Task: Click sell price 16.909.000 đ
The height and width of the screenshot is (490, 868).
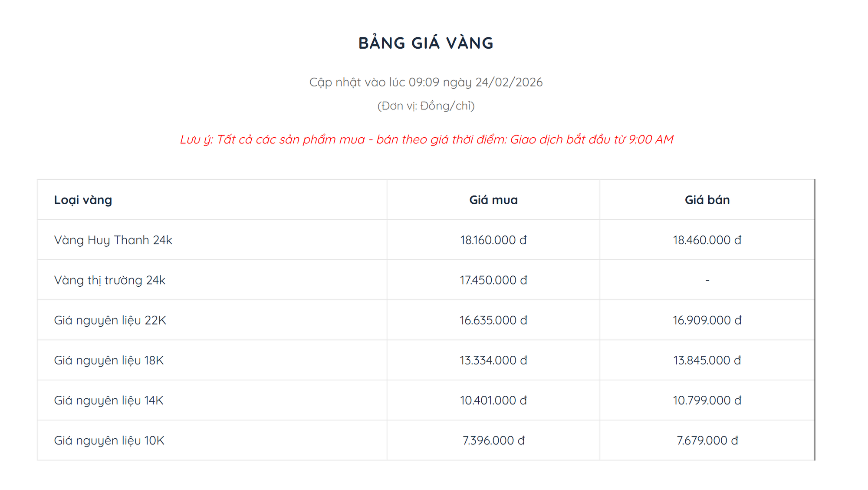Action: [x=707, y=320]
